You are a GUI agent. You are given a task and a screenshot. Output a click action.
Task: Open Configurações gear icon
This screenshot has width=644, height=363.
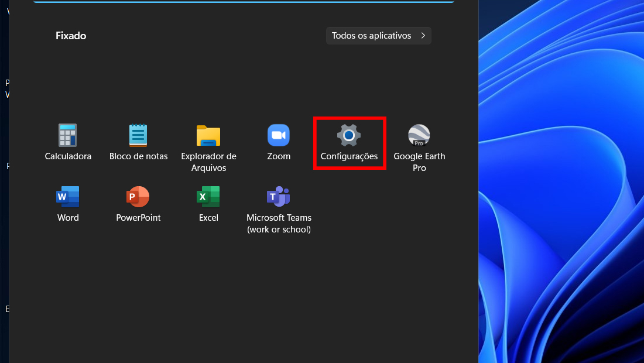(349, 135)
